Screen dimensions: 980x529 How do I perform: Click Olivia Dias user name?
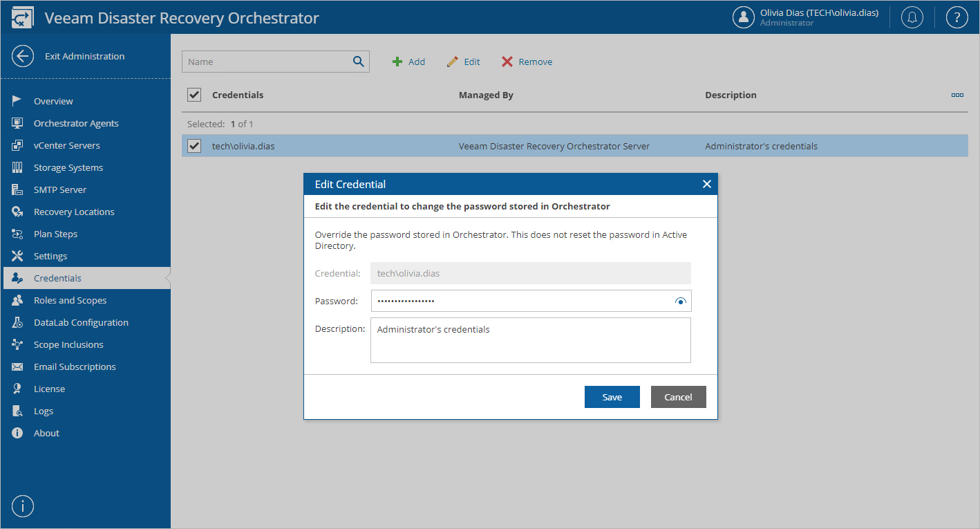coord(819,12)
